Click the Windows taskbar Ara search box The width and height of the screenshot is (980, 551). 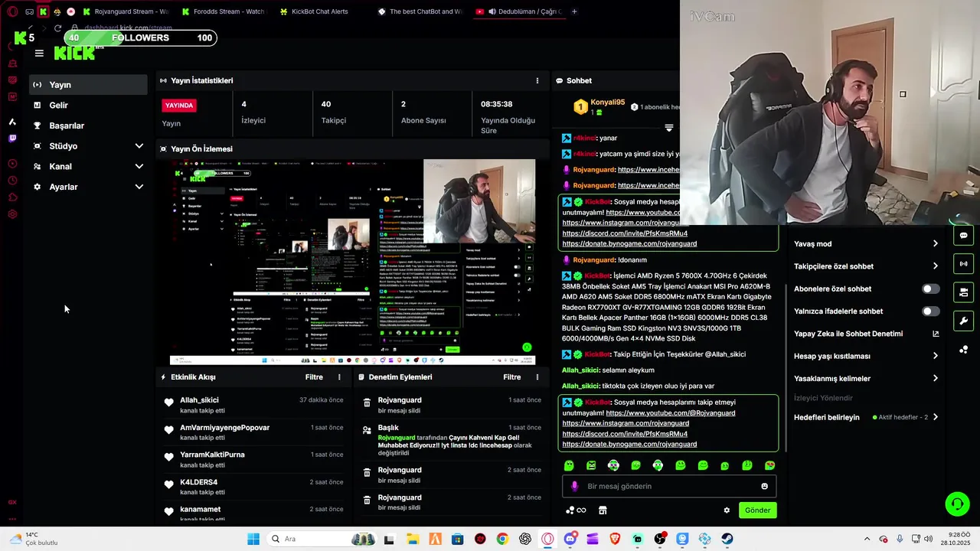(322, 539)
